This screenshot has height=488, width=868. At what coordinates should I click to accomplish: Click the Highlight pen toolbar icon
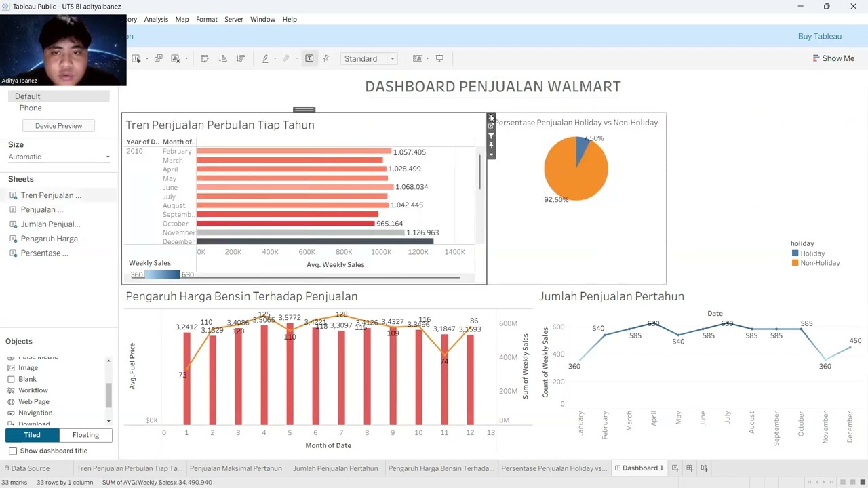[265, 59]
